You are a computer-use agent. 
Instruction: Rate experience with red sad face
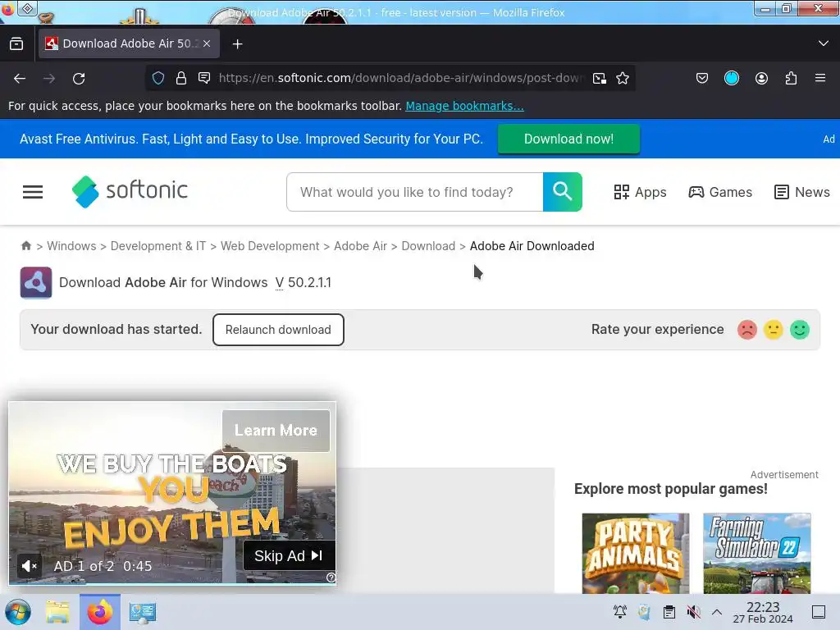tap(746, 330)
